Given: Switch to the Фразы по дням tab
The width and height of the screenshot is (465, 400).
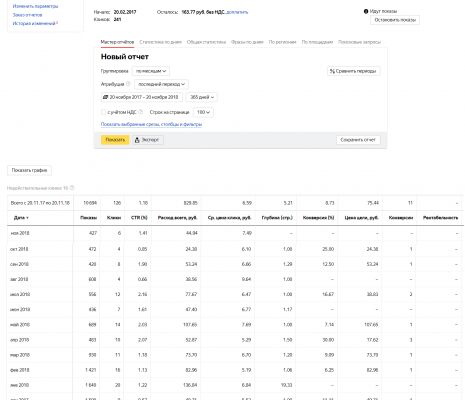Looking at the screenshot, I should pyautogui.click(x=247, y=42).
